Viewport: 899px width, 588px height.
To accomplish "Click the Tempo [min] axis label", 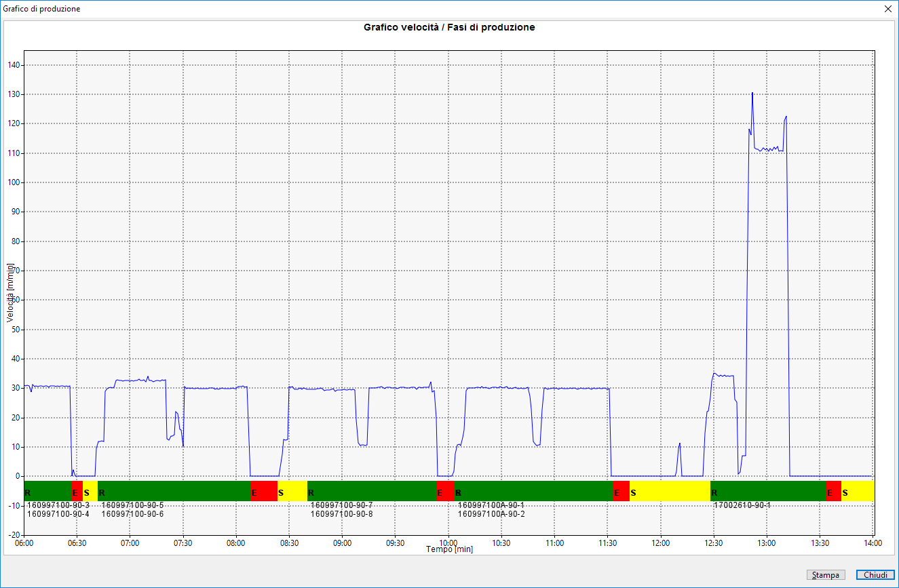I will 449,549.
